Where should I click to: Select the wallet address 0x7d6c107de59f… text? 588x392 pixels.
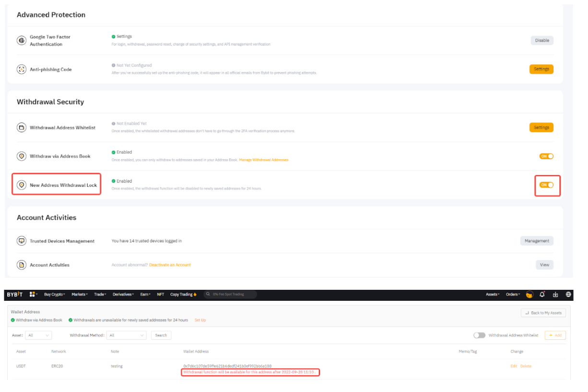coord(227,366)
